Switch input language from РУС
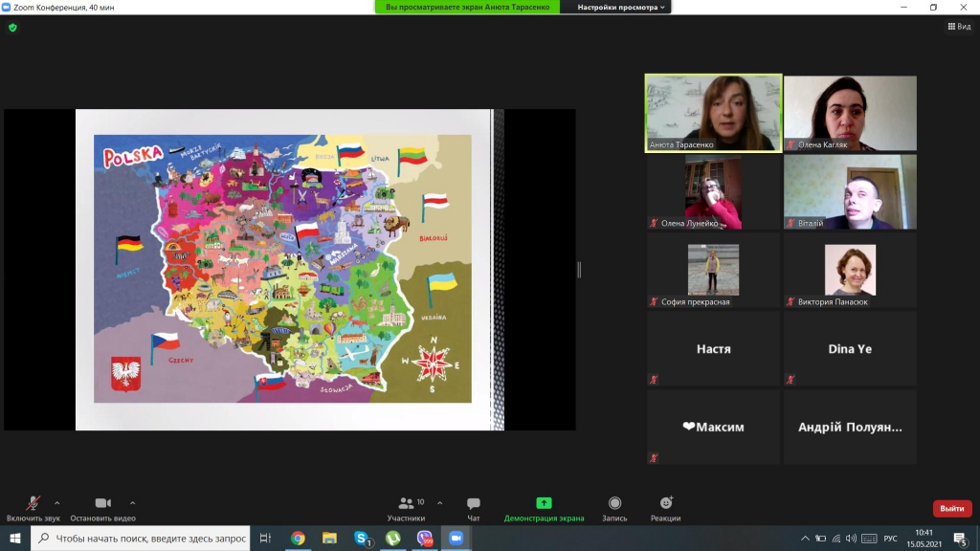This screenshot has width=980, height=551. pos(891,539)
